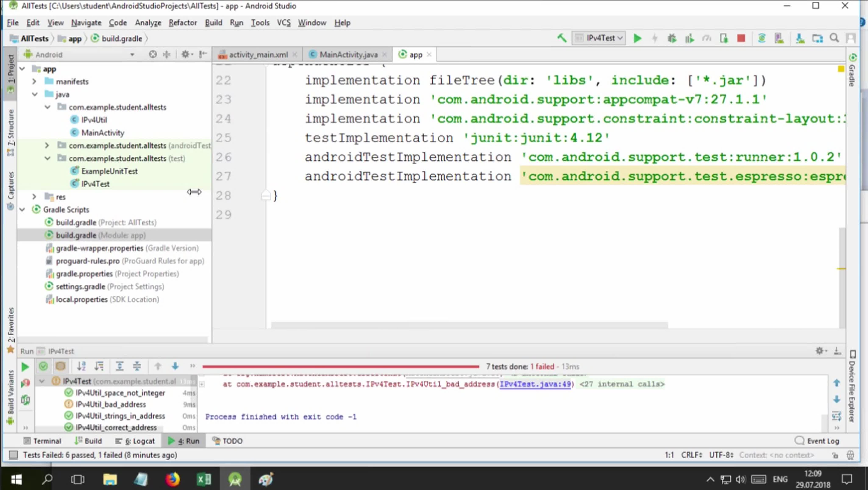Click the Make Project hammer icon

click(561, 38)
